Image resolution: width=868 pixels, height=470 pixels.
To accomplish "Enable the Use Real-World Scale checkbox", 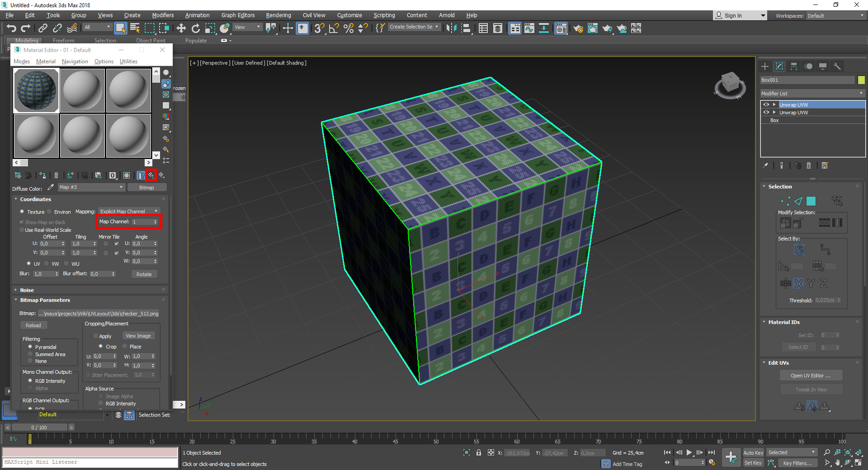I will pyautogui.click(x=22, y=230).
